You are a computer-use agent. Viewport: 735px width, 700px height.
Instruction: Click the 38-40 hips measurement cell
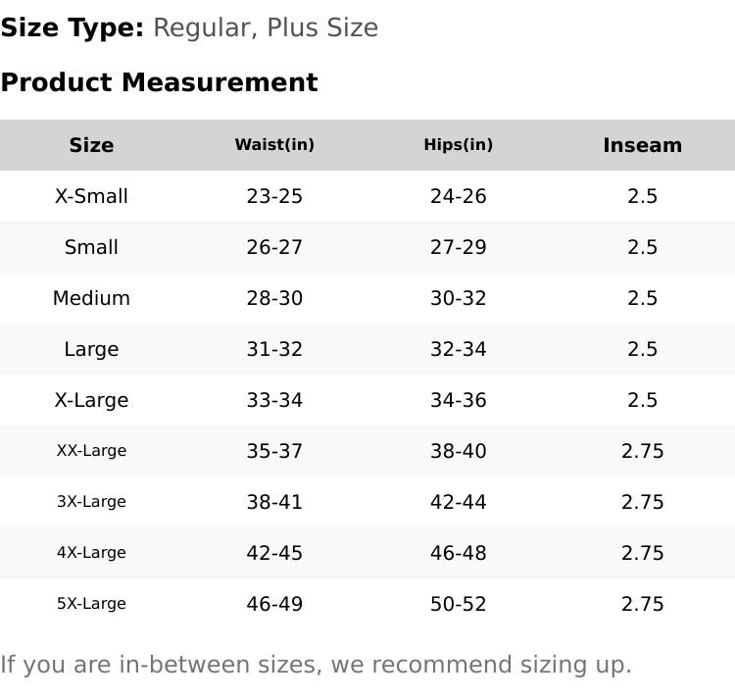click(458, 451)
